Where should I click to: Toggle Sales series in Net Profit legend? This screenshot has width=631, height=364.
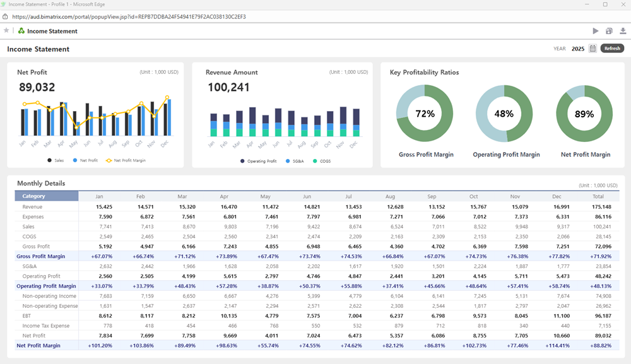pos(56,161)
